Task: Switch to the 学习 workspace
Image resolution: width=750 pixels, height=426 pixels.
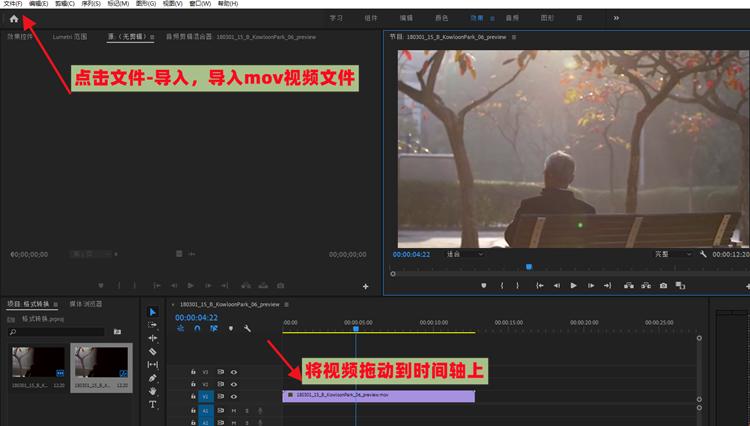Action: coord(336,18)
